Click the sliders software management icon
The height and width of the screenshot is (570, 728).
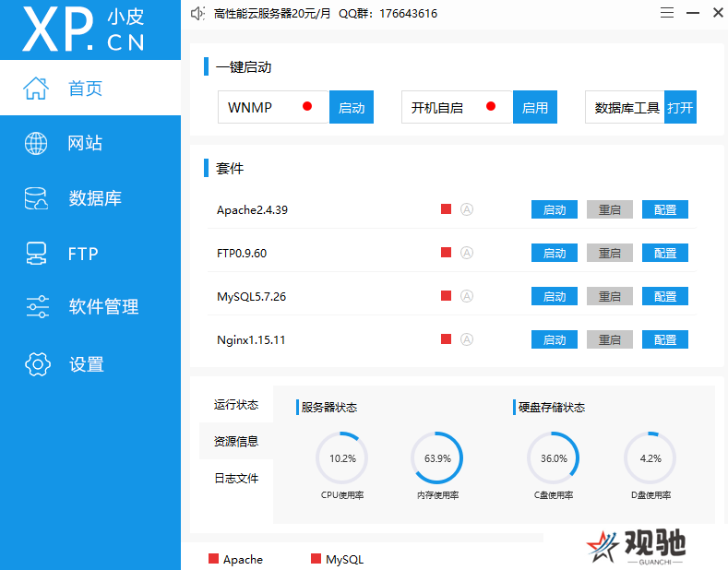37,306
